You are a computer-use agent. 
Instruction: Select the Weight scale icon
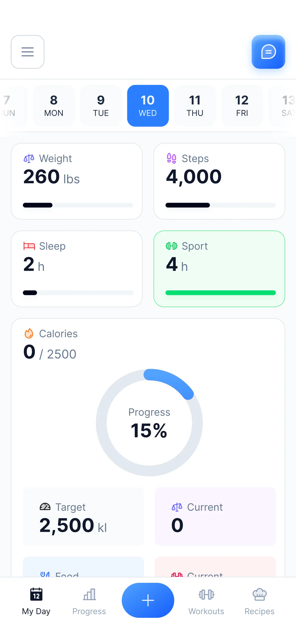(x=29, y=158)
